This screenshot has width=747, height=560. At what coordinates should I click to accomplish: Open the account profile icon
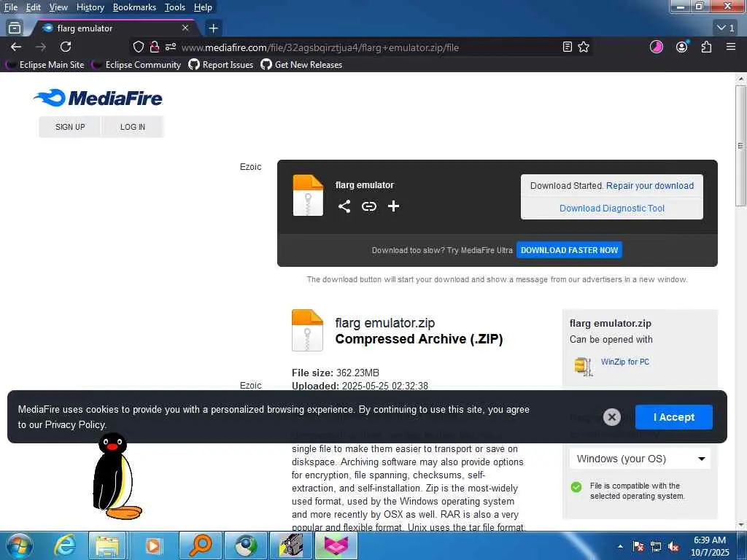click(682, 47)
